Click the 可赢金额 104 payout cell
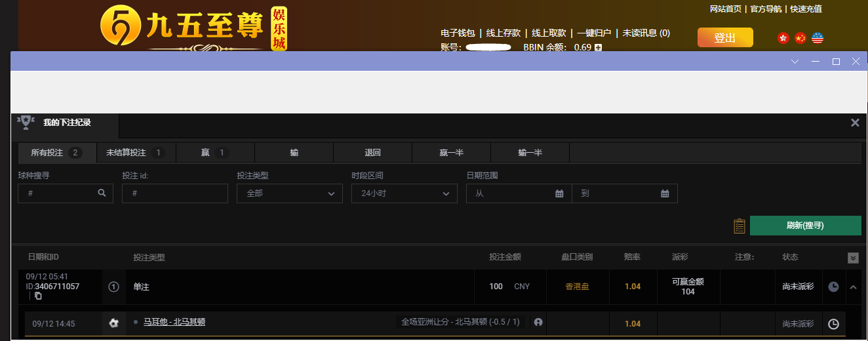Screen dimensions: 868x341 tap(688, 287)
